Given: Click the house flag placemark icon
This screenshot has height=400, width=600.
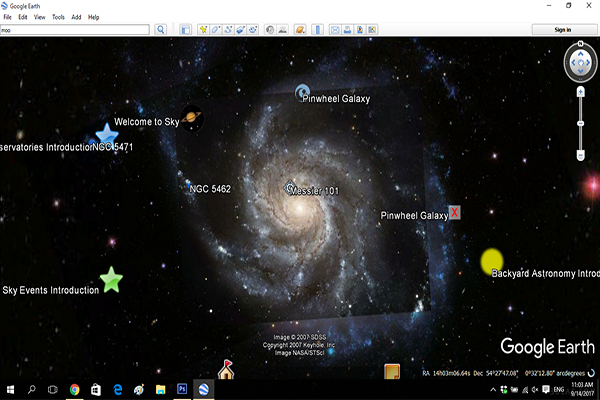Looking at the screenshot, I should pos(226,369).
